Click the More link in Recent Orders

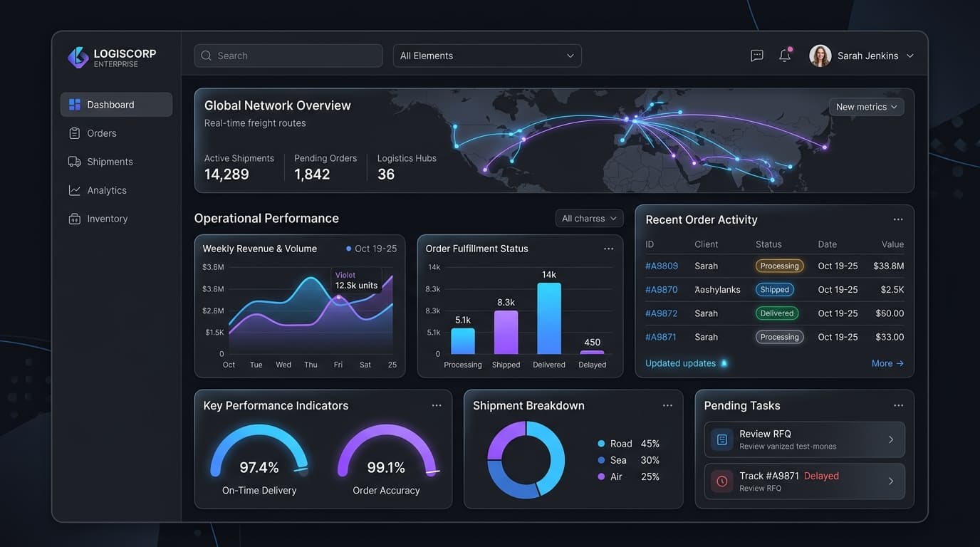coord(887,363)
